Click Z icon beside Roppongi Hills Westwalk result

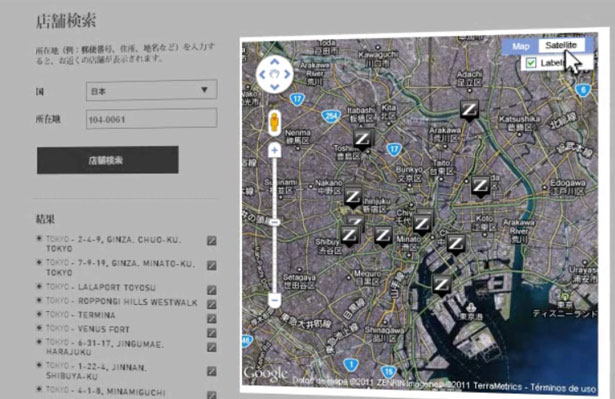tap(211, 304)
